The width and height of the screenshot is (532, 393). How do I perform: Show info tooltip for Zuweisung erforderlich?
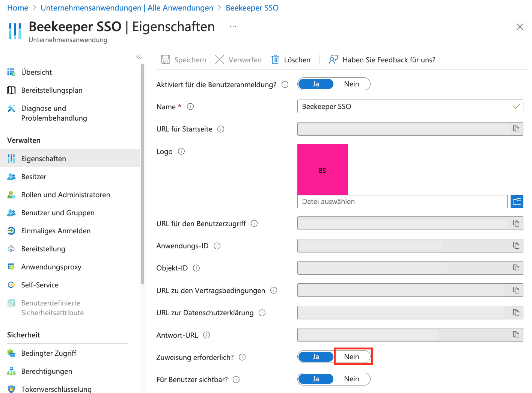pos(242,357)
